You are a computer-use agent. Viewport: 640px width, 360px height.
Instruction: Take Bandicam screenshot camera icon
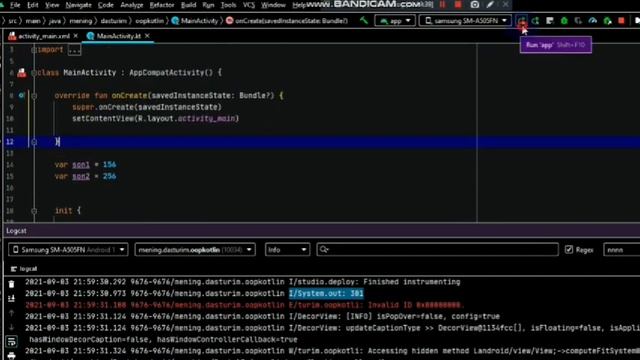pyautogui.click(x=474, y=4)
